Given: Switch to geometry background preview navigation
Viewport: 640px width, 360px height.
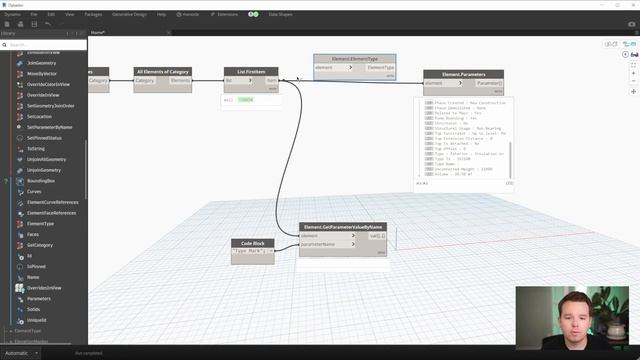Looking at the screenshot, I should pos(611,44).
